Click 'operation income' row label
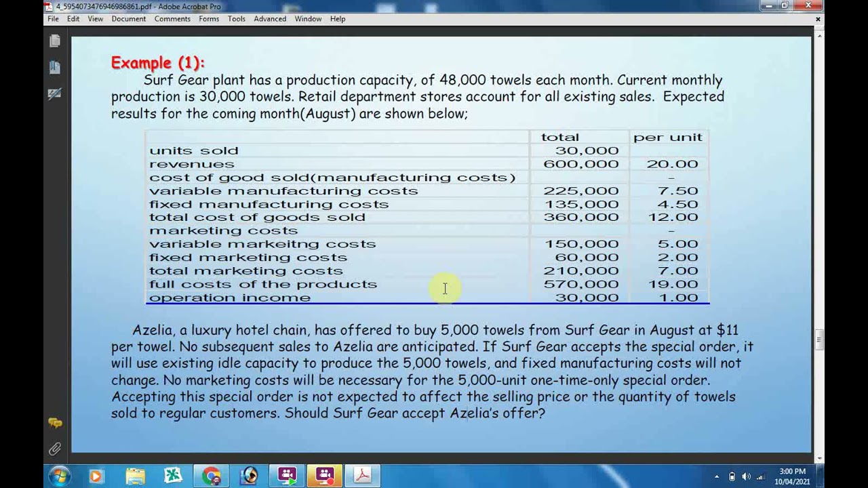868x488 pixels. pos(230,298)
